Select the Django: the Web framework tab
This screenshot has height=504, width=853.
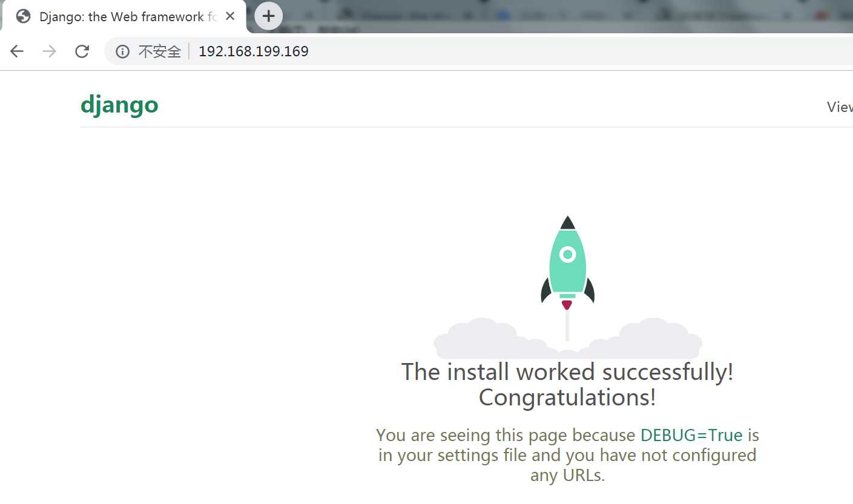[x=124, y=16]
